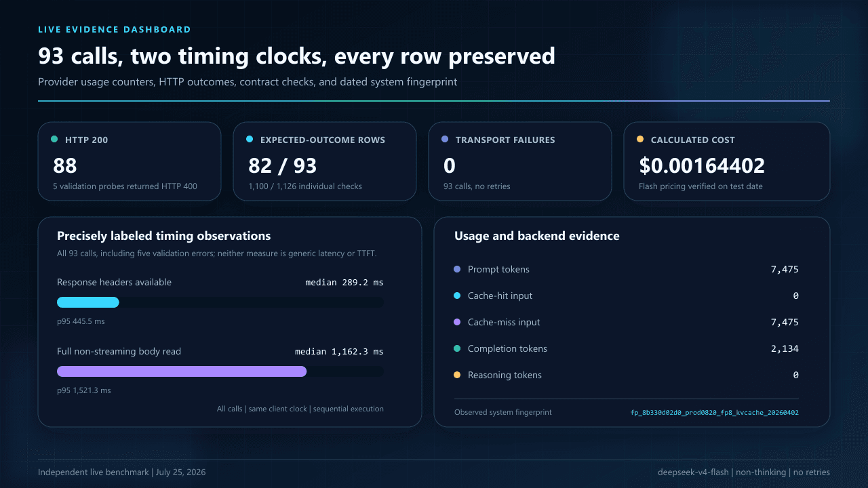
Task: Click the cyan dot beside Expected-Outcome Rows
Action: [250, 140]
